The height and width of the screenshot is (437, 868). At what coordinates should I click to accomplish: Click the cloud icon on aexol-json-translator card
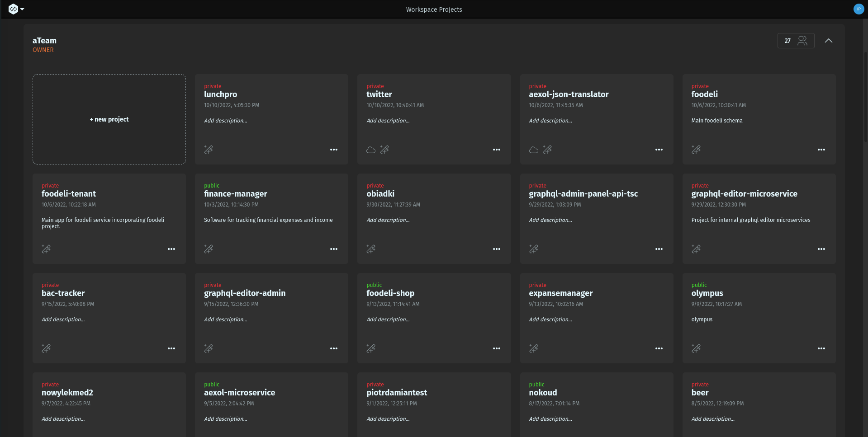coord(534,150)
